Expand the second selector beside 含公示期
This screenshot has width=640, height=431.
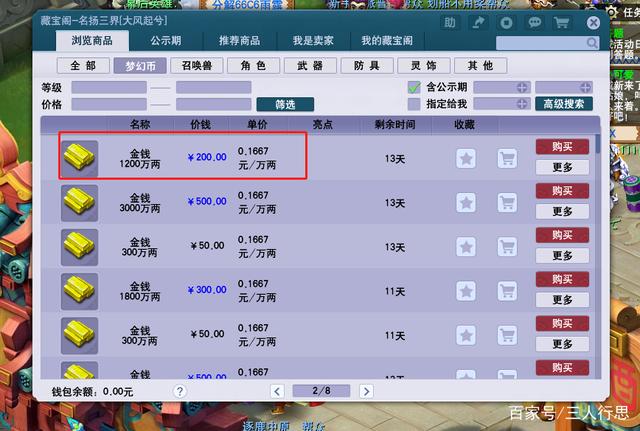click(x=584, y=87)
